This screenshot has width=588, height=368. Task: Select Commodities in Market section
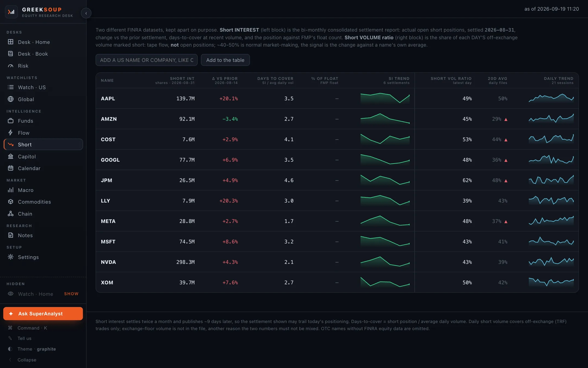tap(43, 202)
